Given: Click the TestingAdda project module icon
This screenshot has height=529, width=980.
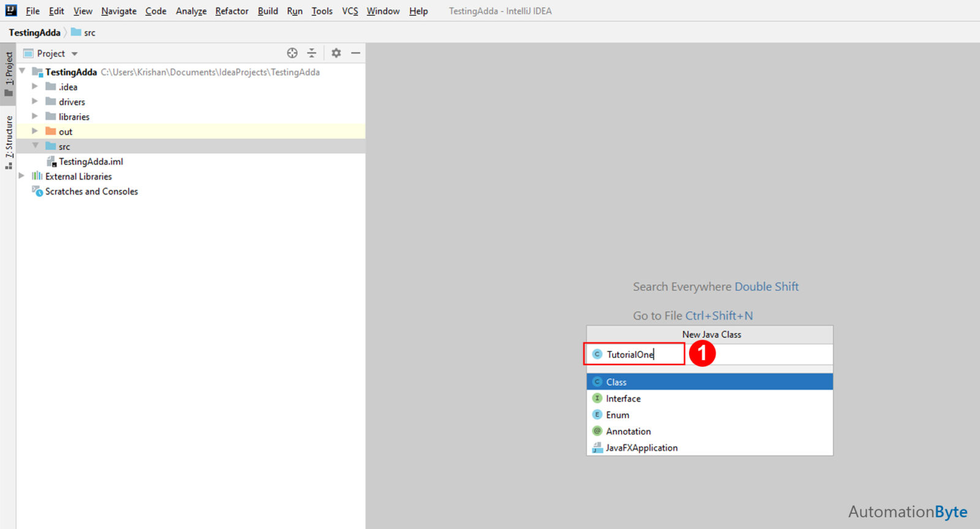Looking at the screenshot, I should coord(37,72).
